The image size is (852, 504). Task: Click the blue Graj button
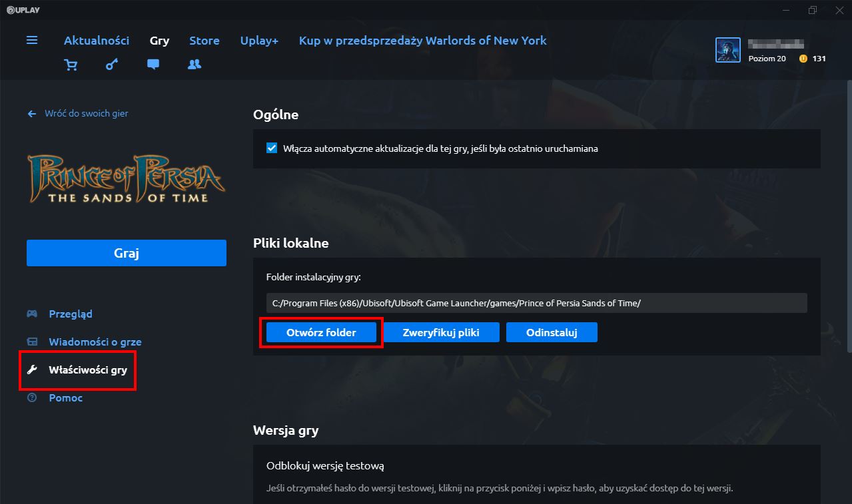tap(127, 253)
